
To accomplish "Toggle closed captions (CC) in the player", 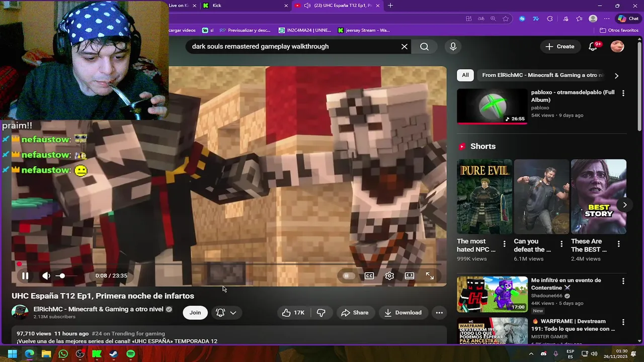I will click(369, 276).
